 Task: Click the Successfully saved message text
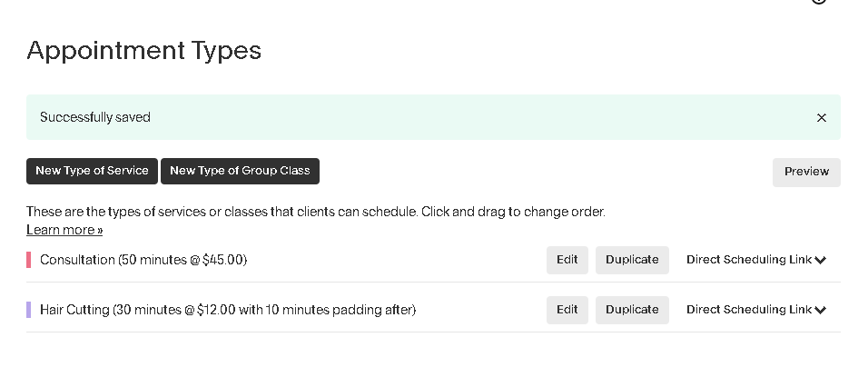(x=95, y=117)
